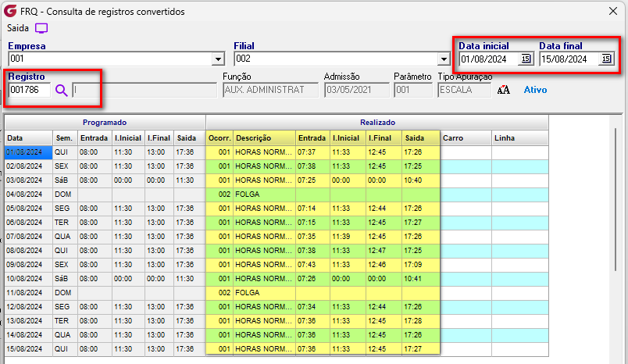Click the Linha column header
Viewport: 628px width, 364px height.
coord(520,137)
